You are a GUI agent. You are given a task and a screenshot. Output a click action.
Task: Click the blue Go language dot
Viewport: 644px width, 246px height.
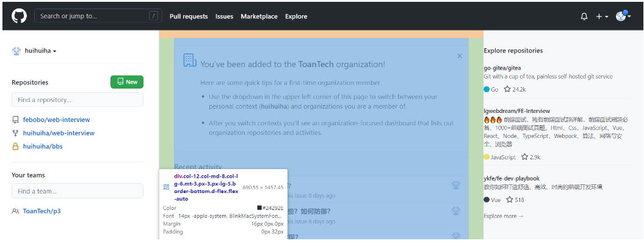tap(487, 89)
